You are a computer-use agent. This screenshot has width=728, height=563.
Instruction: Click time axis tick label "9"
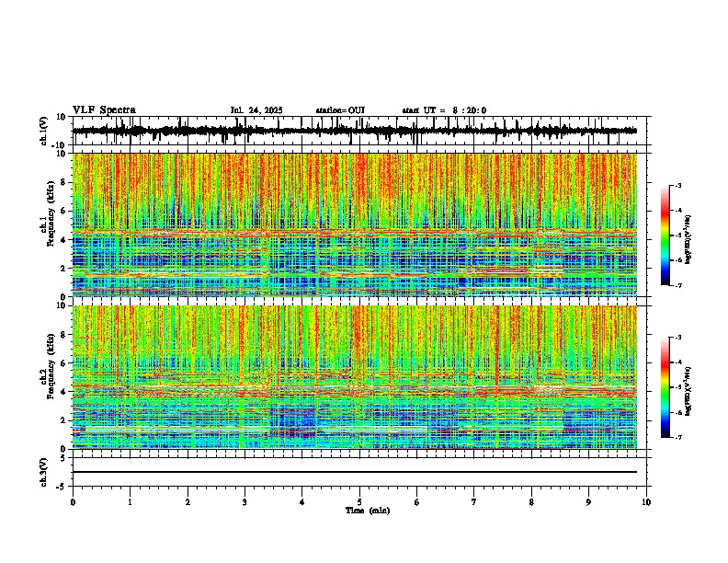[588, 502]
